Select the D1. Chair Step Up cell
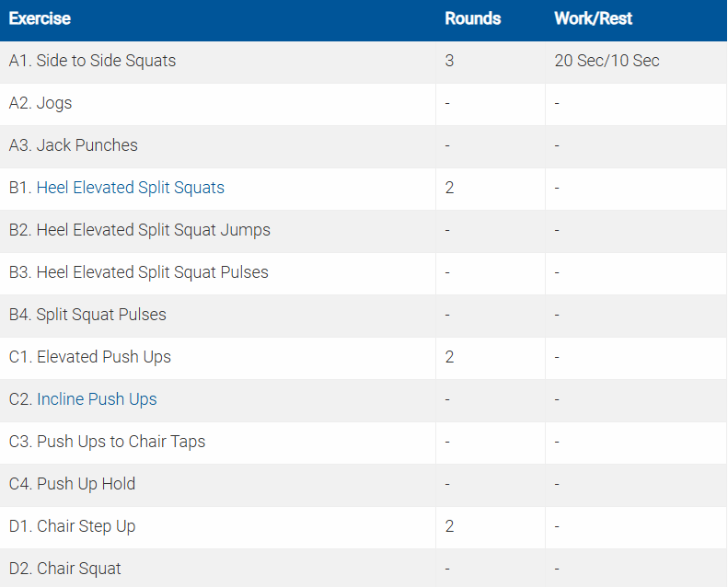This screenshot has width=728, height=587. click(73, 526)
